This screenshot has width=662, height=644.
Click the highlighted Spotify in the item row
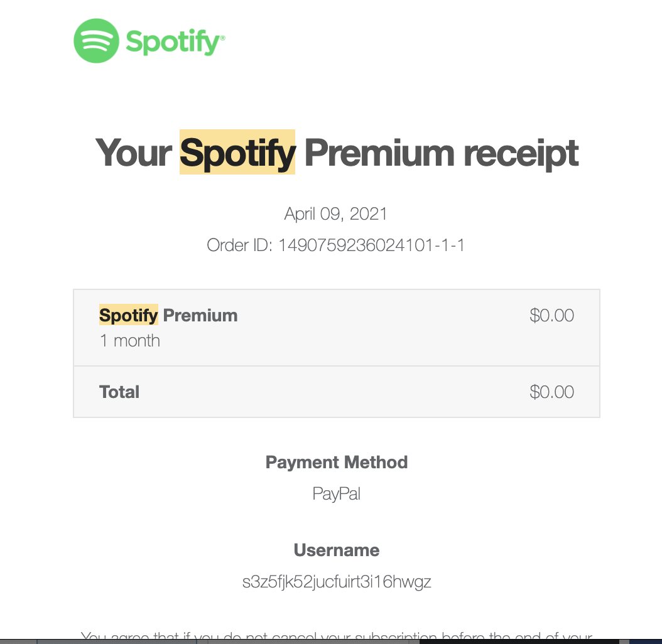pos(128,315)
